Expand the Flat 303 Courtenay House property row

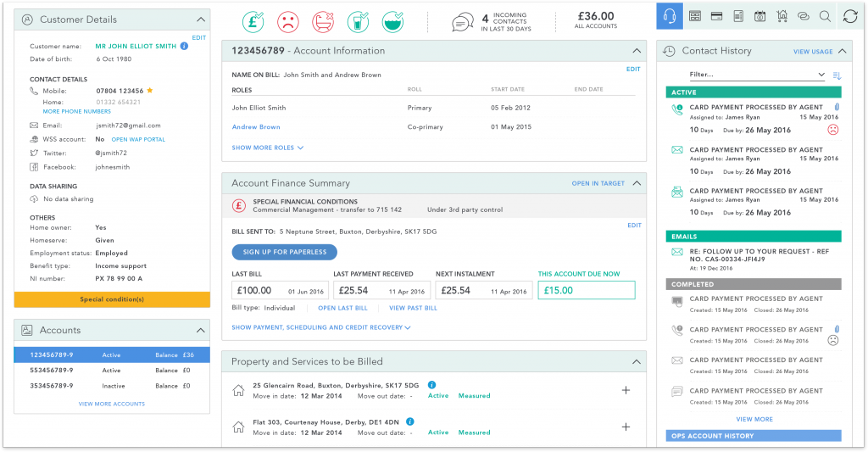point(626,427)
